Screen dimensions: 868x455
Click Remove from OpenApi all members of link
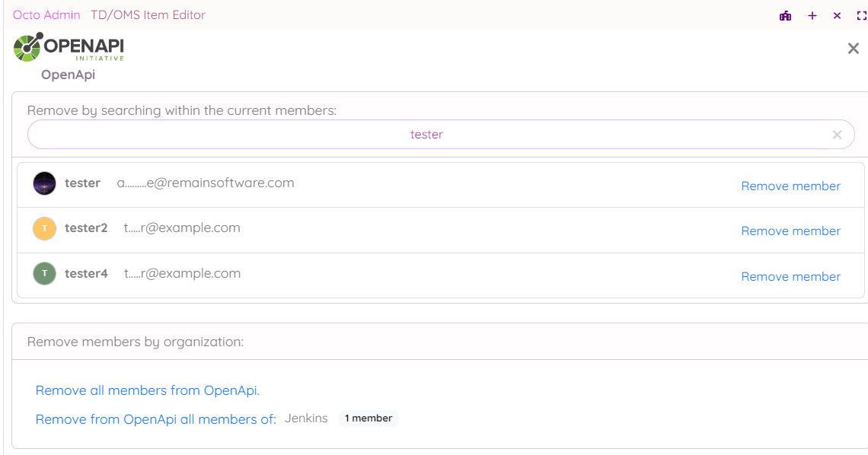(x=155, y=419)
